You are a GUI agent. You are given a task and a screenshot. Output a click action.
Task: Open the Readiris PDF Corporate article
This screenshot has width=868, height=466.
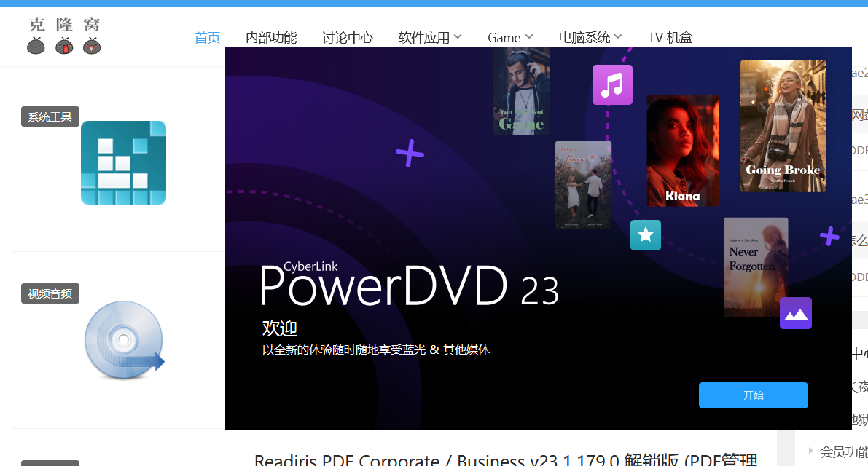point(505,459)
